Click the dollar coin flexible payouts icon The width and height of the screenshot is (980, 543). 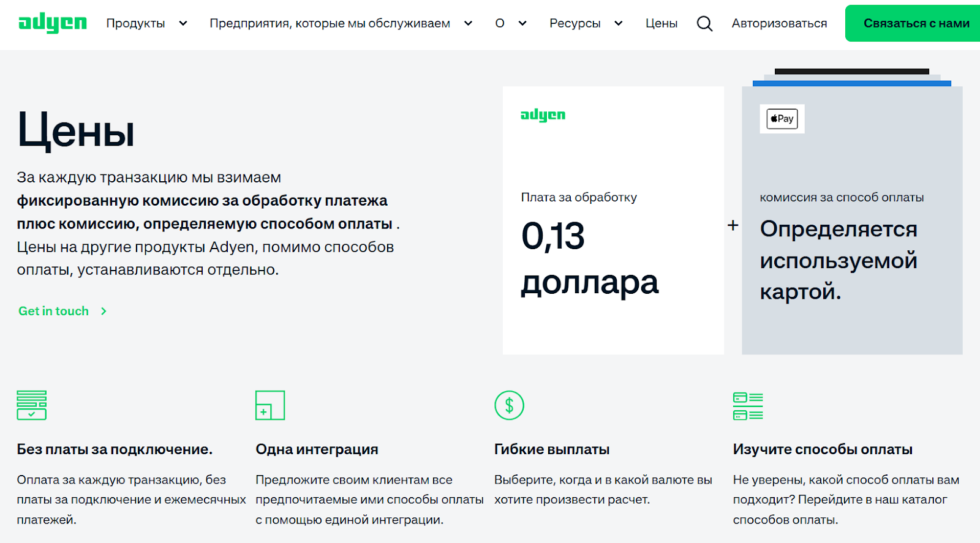pyautogui.click(x=509, y=405)
